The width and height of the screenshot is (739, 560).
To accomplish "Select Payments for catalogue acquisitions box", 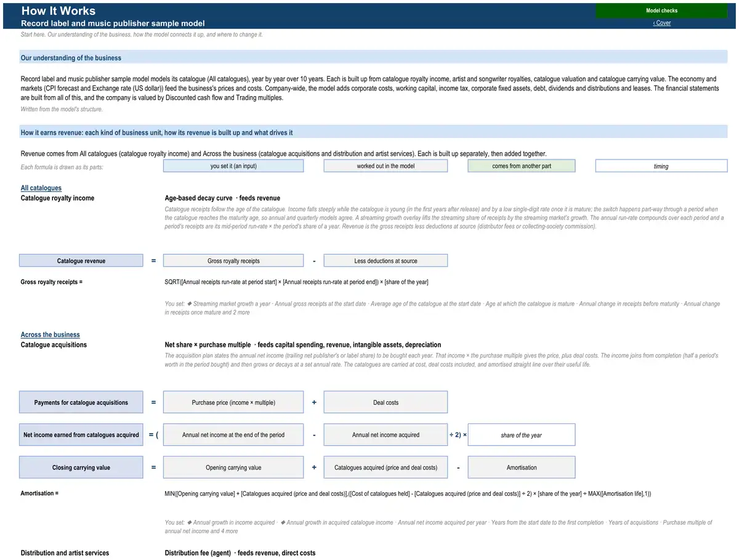I will (81, 402).
